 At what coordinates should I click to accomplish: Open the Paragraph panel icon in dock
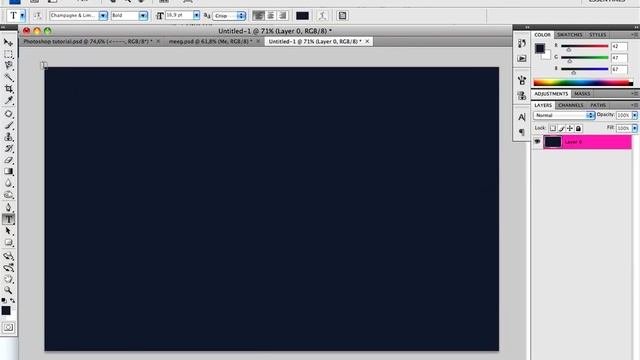522,132
